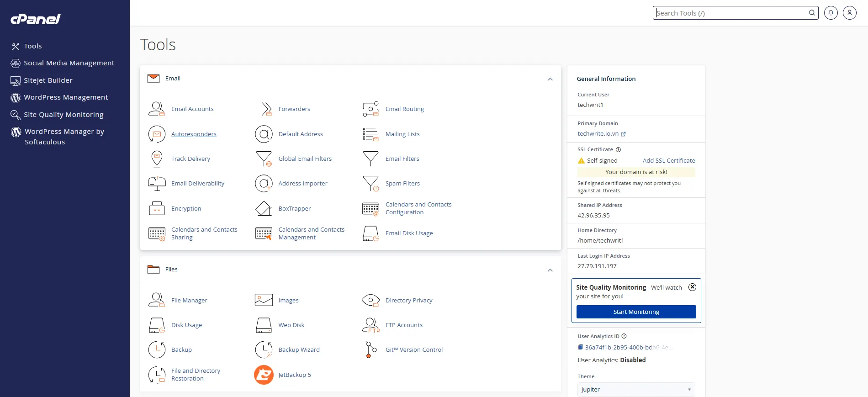
Task: Click the shared IP address 42.96.35.95
Action: pos(593,215)
